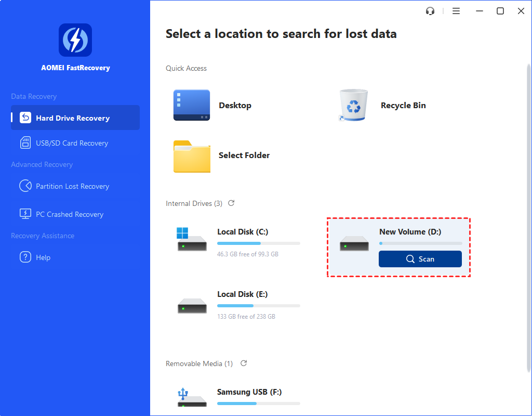The width and height of the screenshot is (532, 416).
Task: Click the Hard Drive Recovery icon
Action: pos(25,118)
